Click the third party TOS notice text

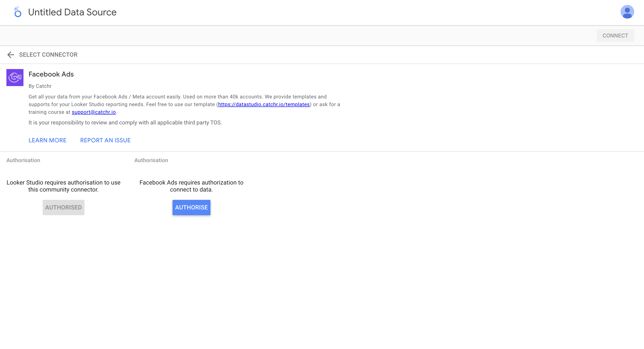125,123
